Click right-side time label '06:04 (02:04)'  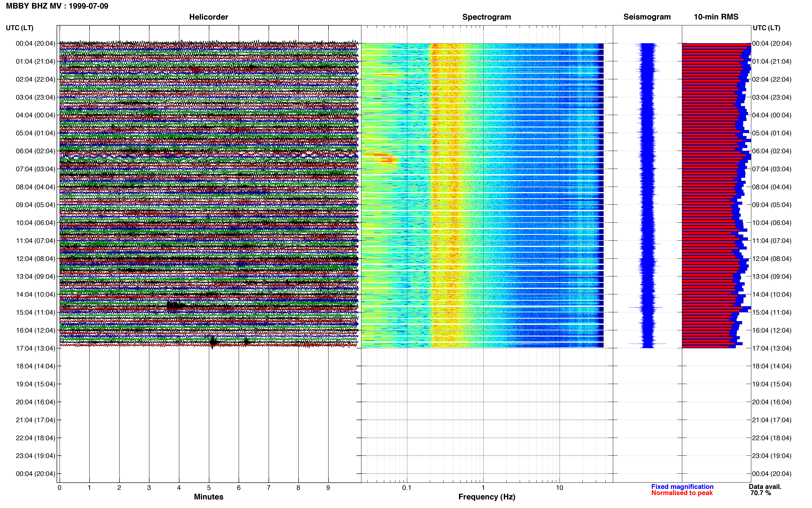click(772, 151)
